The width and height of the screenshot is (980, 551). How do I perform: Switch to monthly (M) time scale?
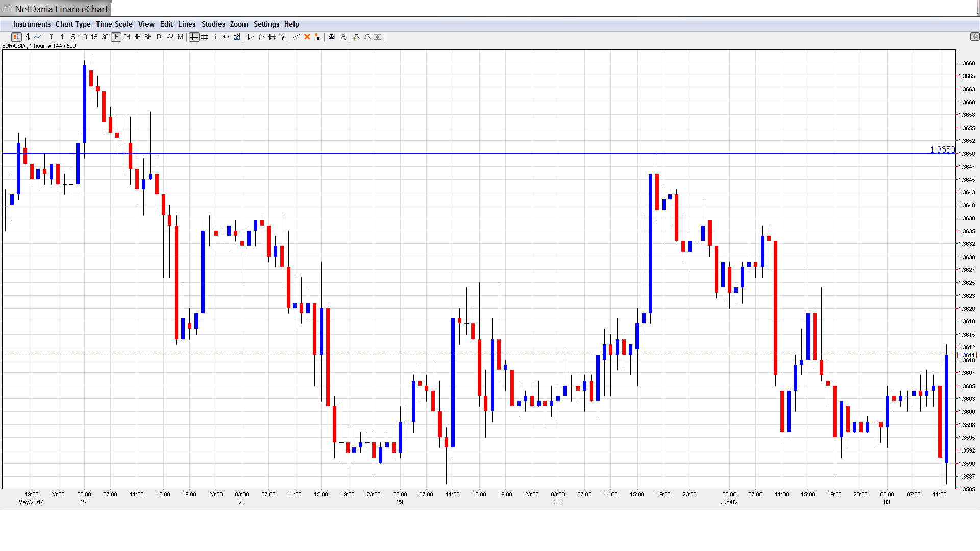180,37
